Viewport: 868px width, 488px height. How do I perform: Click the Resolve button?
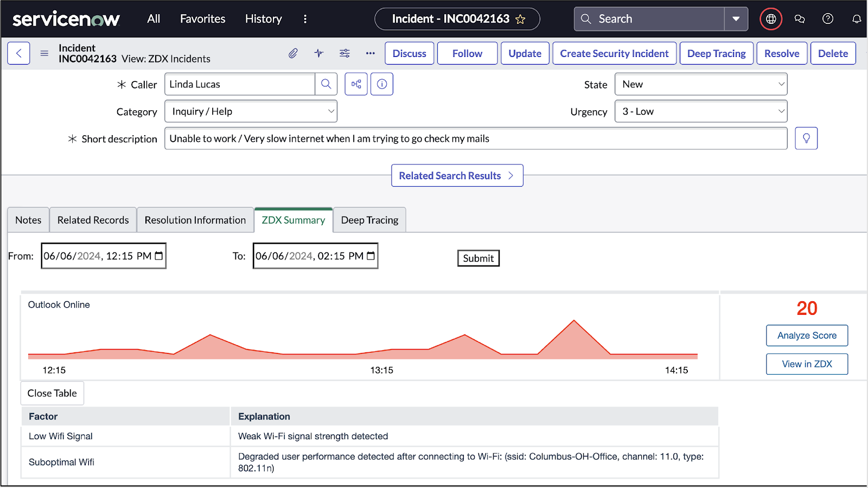782,53
